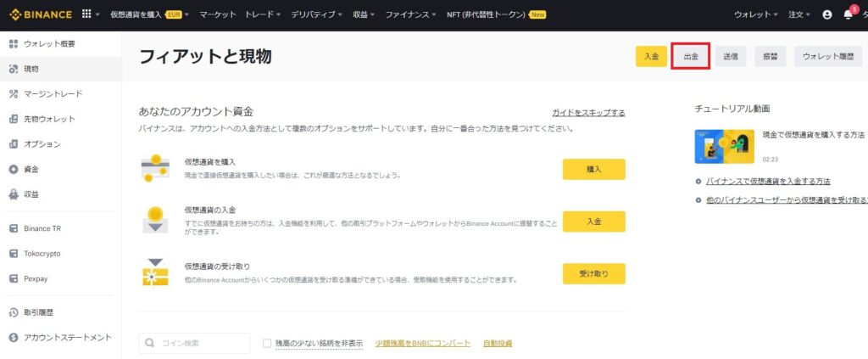Open 他のバイナンスユーザーから仮想通貨を受け取る link
Screen dimensions: 868x359
point(787,200)
